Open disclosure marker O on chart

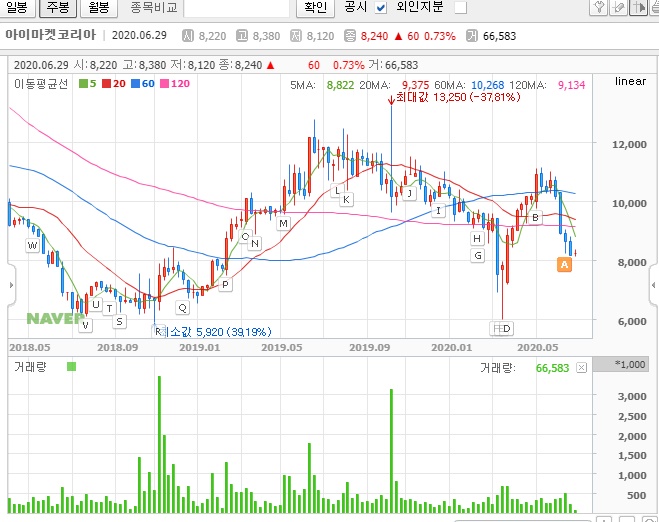pyautogui.click(x=245, y=236)
